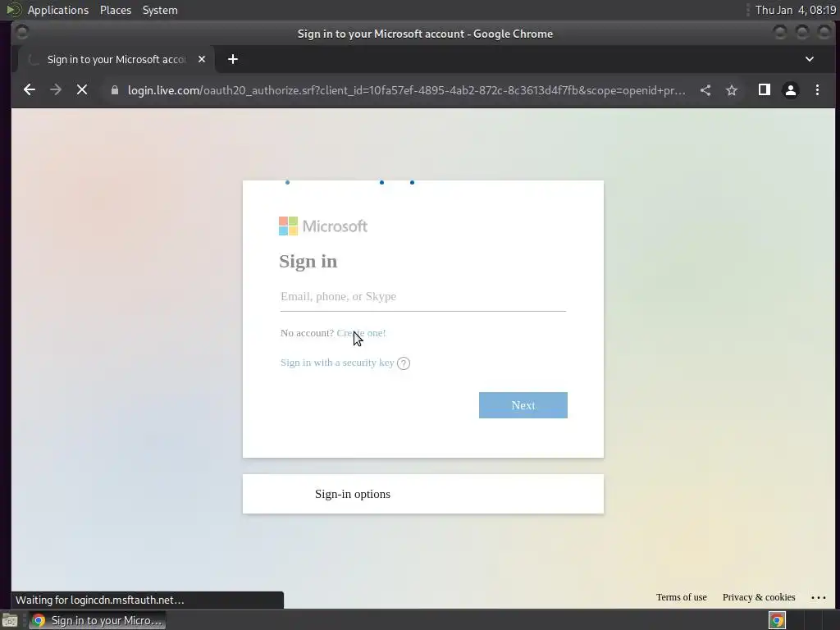
Task: Select the Sign in to your Microsoft account tab
Action: click(x=116, y=59)
